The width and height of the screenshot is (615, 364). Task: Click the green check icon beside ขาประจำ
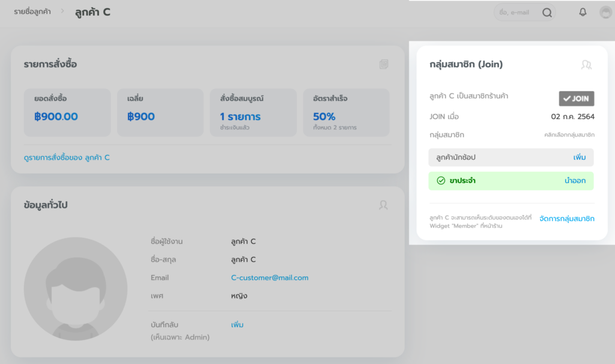pos(441,180)
